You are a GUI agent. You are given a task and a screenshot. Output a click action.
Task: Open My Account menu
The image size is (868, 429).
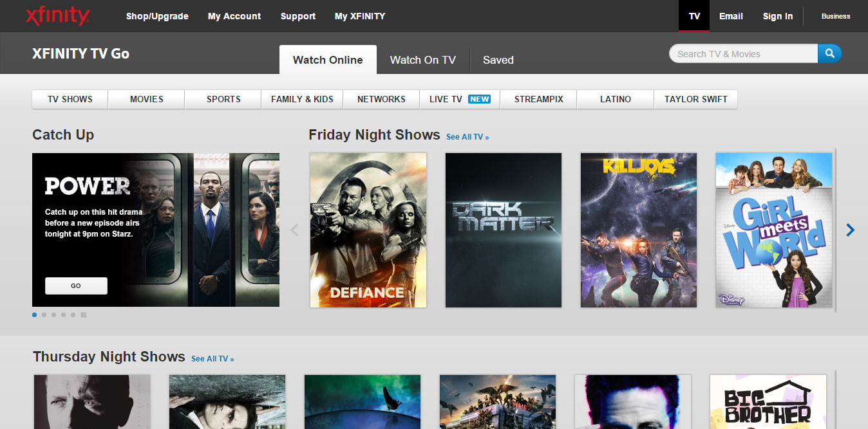(234, 16)
